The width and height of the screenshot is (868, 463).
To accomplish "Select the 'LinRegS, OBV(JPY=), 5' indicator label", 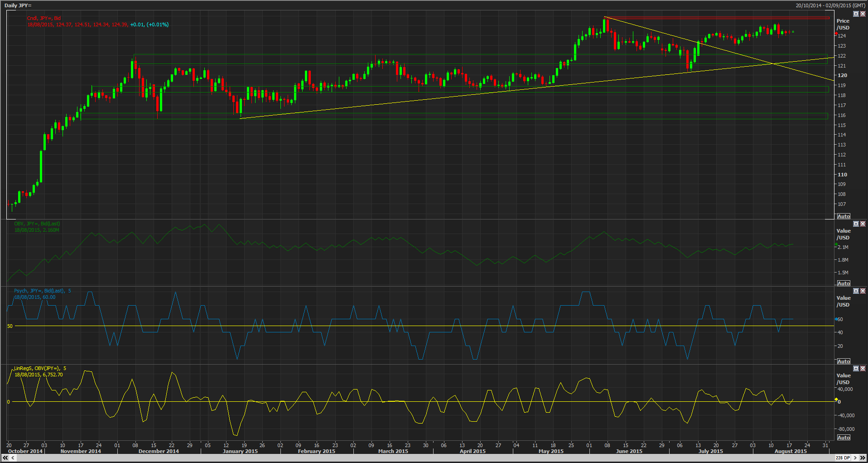I will [40, 369].
